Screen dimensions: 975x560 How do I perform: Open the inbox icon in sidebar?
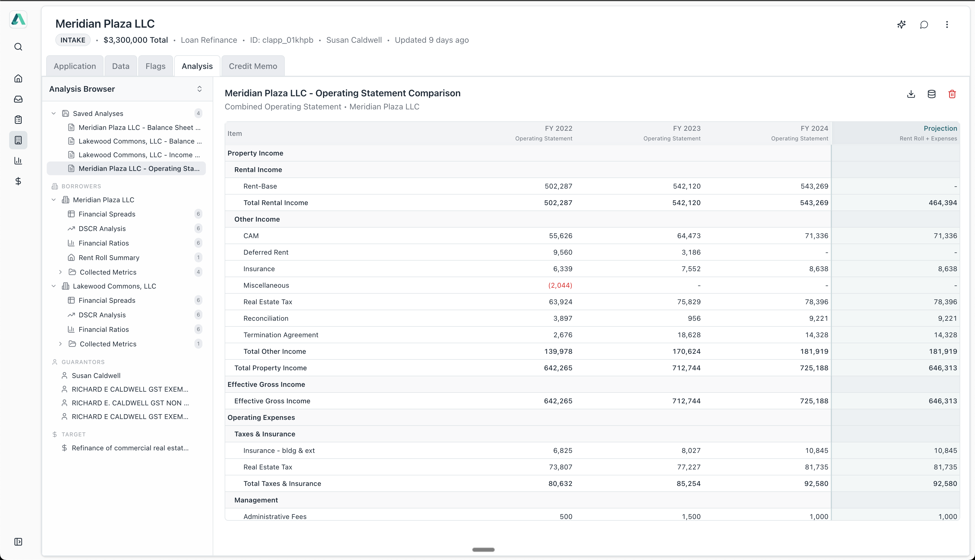pyautogui.click(x=18, y=99)
